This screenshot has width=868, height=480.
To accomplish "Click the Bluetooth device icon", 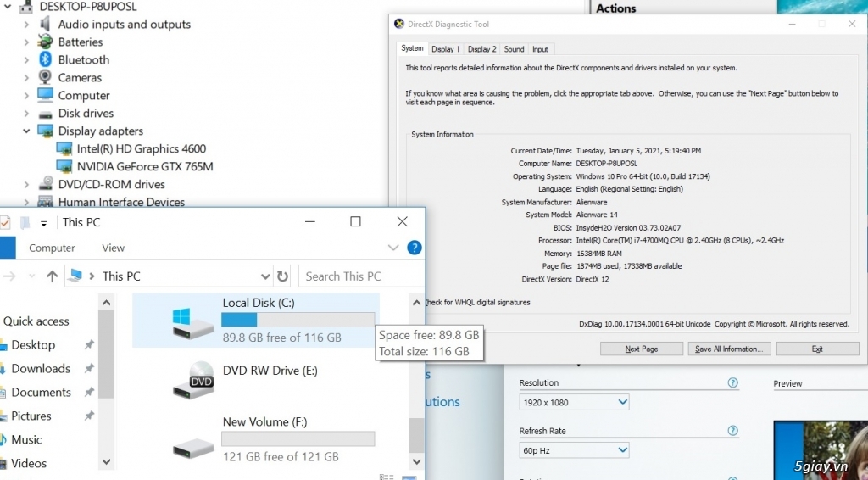I will 46,59.
